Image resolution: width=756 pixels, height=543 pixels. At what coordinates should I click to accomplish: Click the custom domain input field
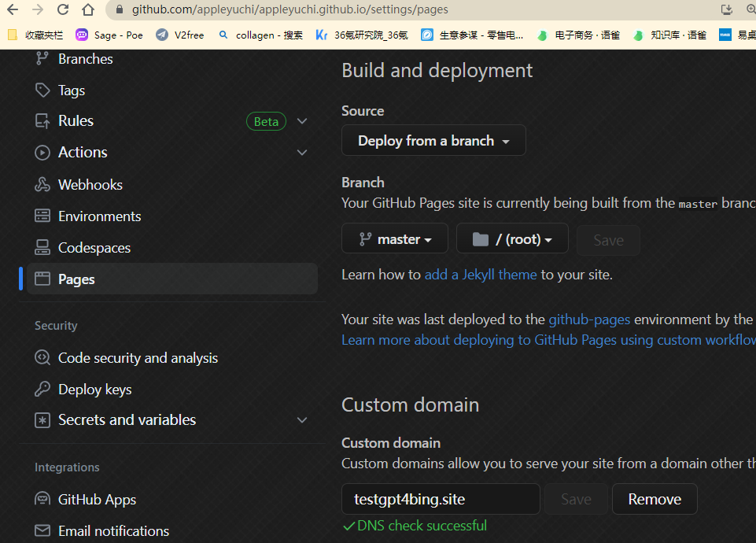(x=440, y=498)
